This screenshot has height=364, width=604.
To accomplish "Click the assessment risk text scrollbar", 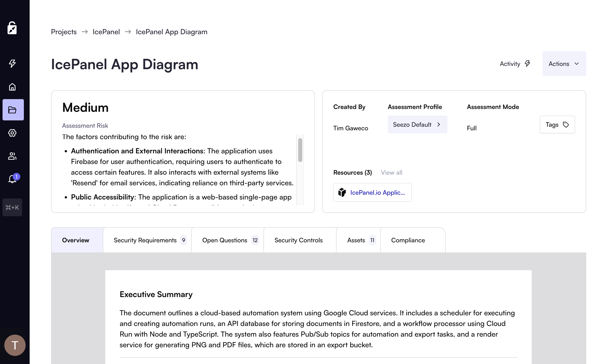I will [300, 150].
